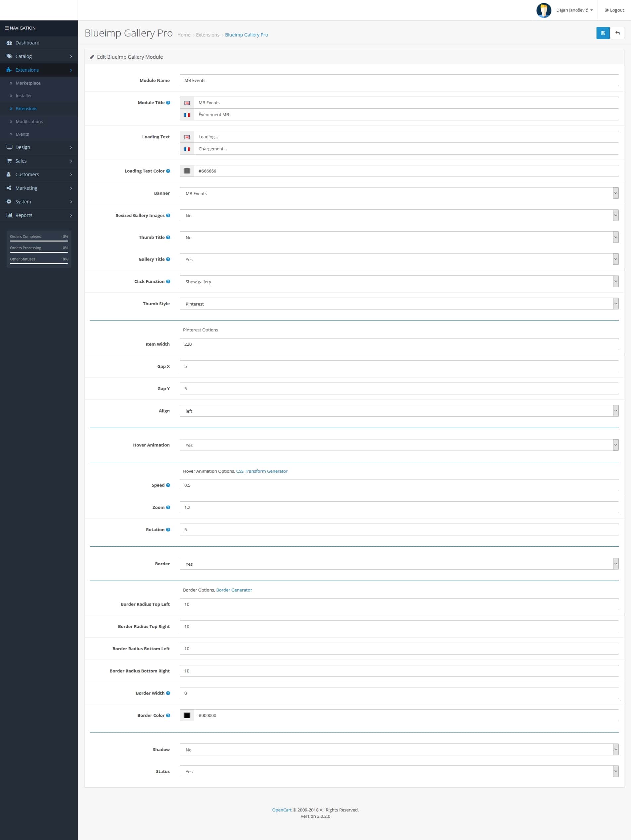The height and width of the screenshot is (840, 631).
Task: Open the Status dropdown
Action: (399, 772)
